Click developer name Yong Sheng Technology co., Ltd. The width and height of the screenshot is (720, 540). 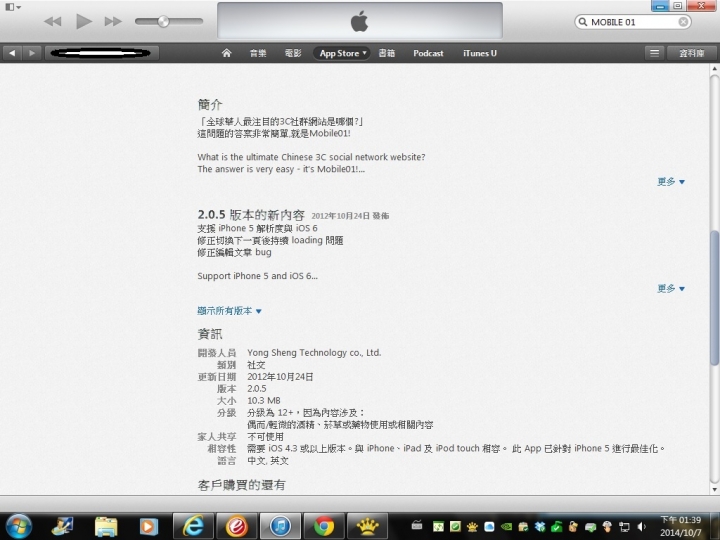pos(314,353)
